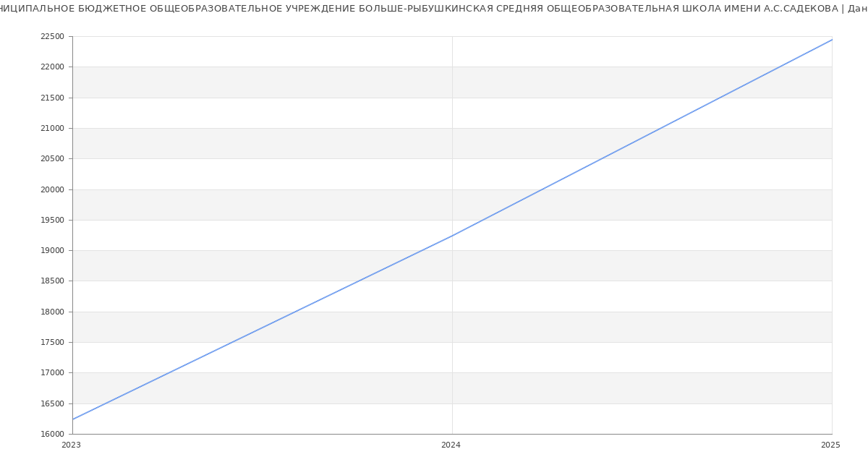The image size is (868, 470).
Task: Click the 17000 y-axis label
Action: point(52,373)
